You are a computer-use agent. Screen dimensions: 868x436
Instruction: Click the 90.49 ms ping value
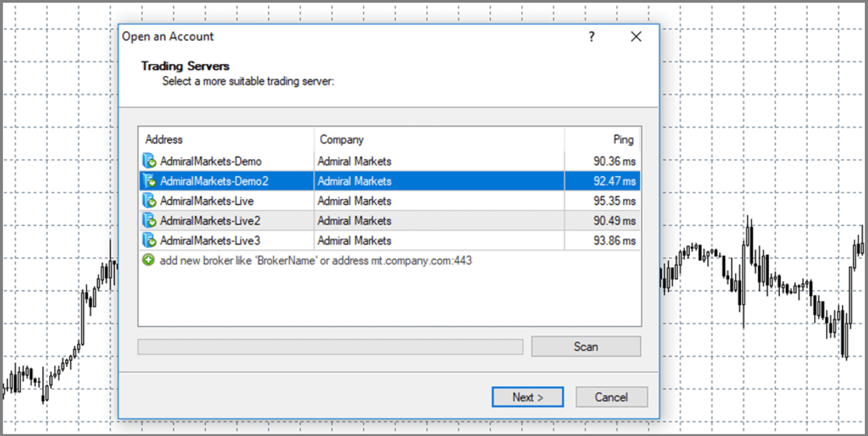(614, 221)
